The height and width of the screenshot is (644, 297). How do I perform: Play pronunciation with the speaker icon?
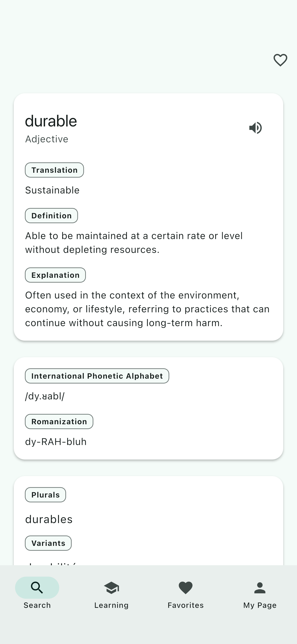pos(256,128)
